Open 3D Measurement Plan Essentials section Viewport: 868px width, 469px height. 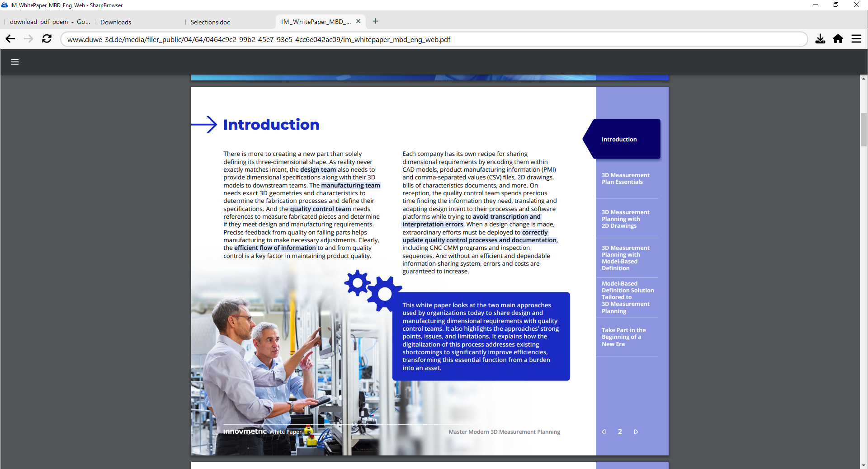click(625, 178)
